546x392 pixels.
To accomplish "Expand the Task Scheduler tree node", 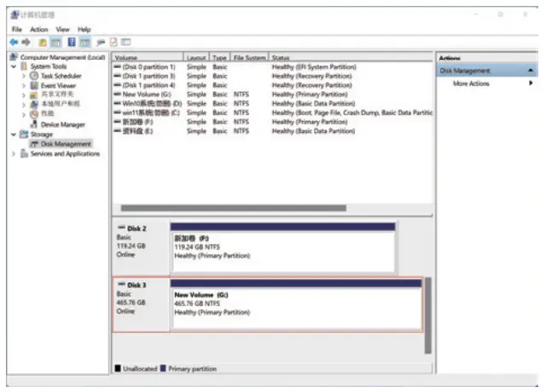I will (24, 76).
